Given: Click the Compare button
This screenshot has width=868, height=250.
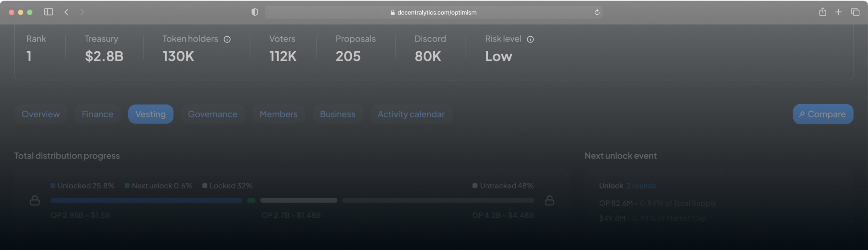Looking at the screenshot, I should tap(823, 114).
